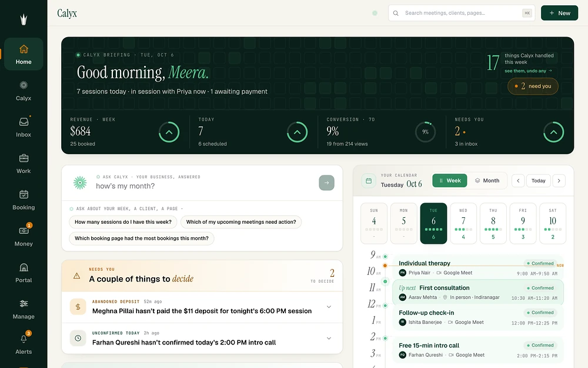
Task: Open the Follow-up check-in with Ishita Banerjee
Action: point(478,317)
